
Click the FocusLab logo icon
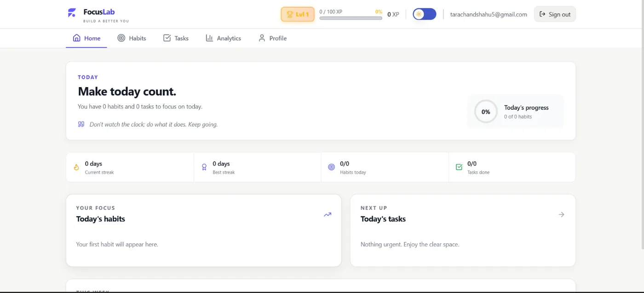[x=72, y=13]
